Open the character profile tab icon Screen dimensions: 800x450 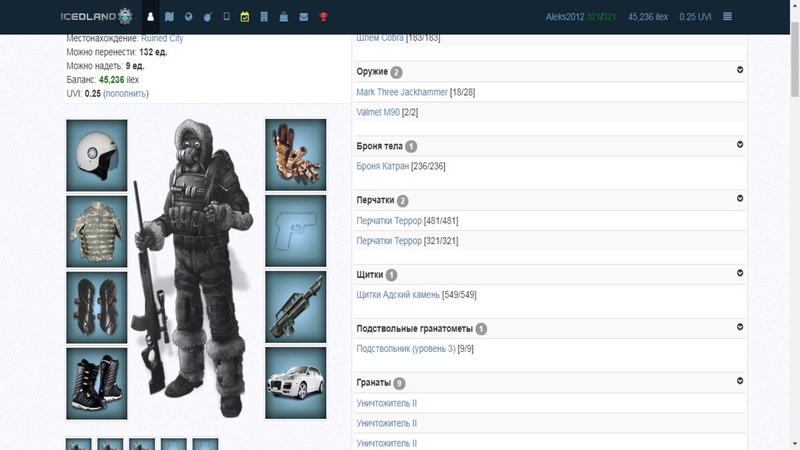(x=151, y=16)
